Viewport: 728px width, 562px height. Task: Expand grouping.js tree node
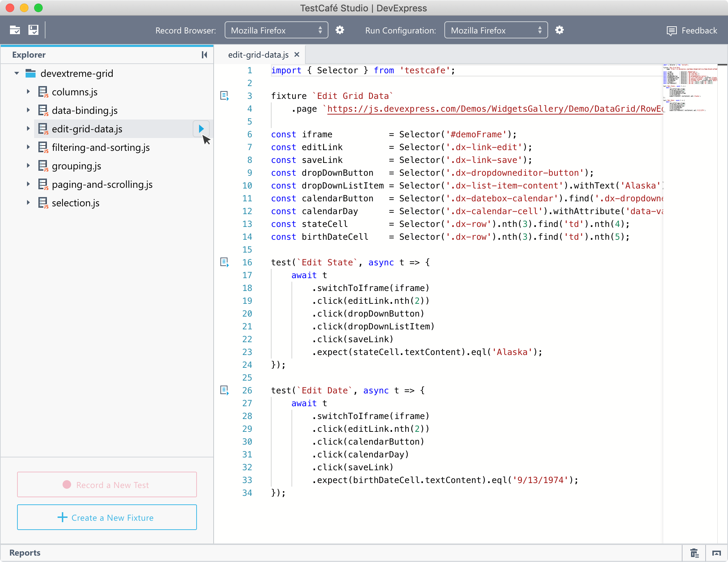point(28,166)
